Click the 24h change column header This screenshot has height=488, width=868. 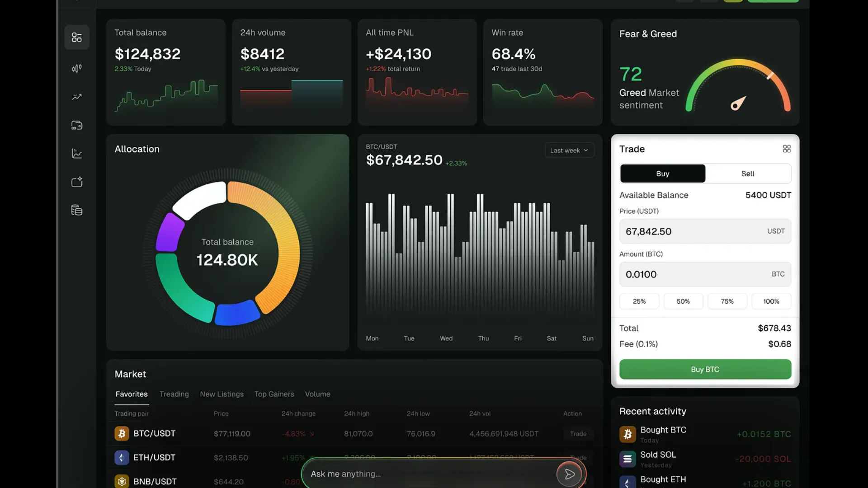click(298, 413)
